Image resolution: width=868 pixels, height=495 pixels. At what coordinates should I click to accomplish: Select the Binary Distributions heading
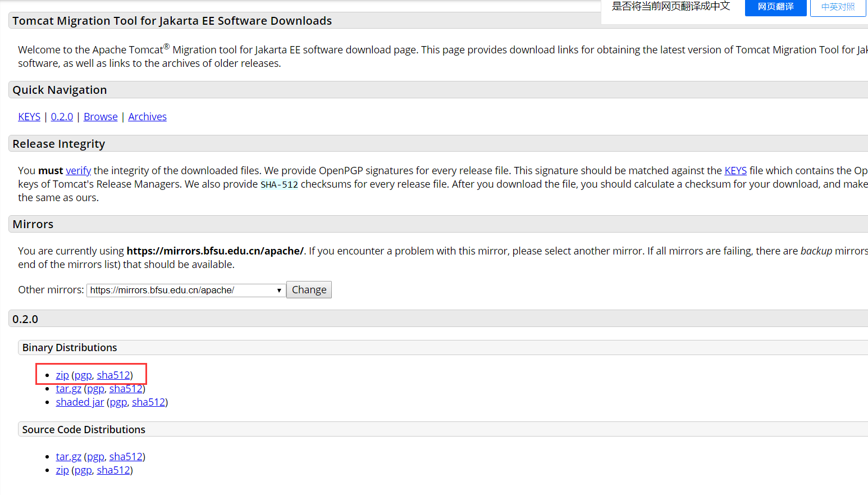(70, 348)
